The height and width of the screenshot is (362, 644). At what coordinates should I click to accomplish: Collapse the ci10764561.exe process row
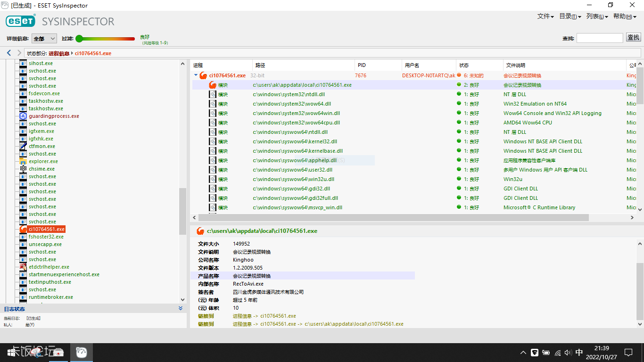(196, 75)
